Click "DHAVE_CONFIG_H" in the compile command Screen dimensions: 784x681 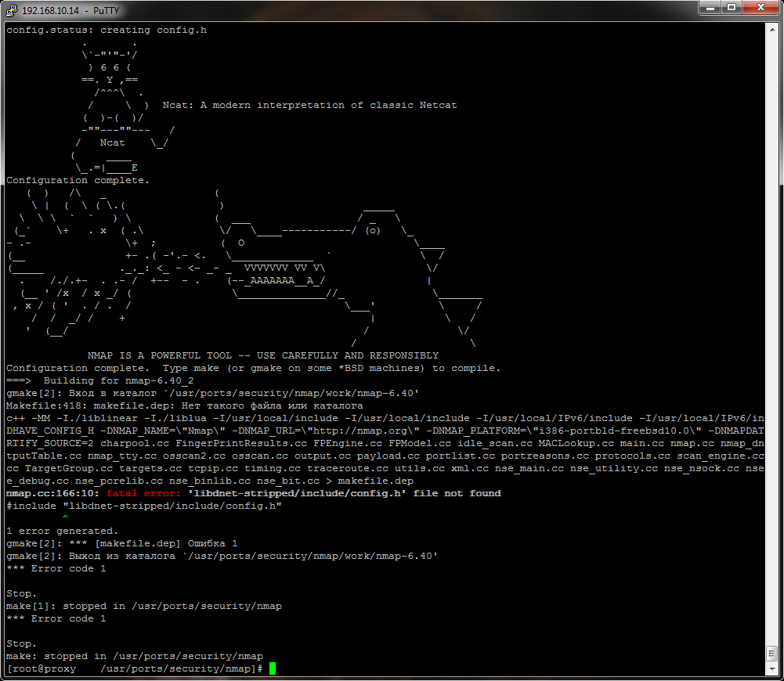[x=50, y=431]
